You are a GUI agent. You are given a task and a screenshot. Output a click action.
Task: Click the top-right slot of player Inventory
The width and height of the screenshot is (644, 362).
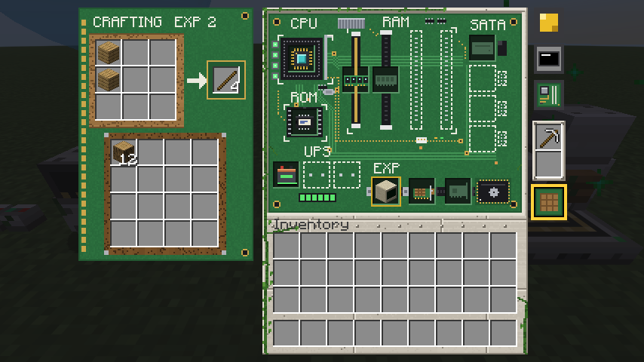coord(503,245)
